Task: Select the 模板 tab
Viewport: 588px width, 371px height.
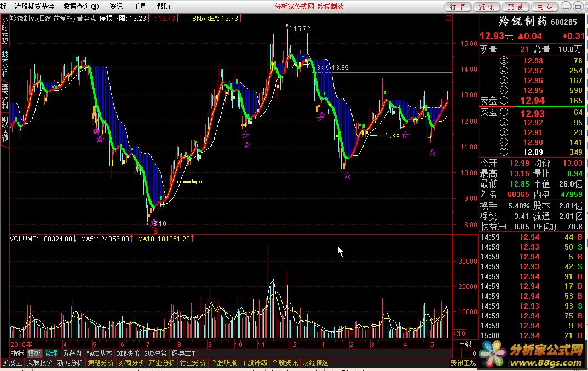Action: 34,353
